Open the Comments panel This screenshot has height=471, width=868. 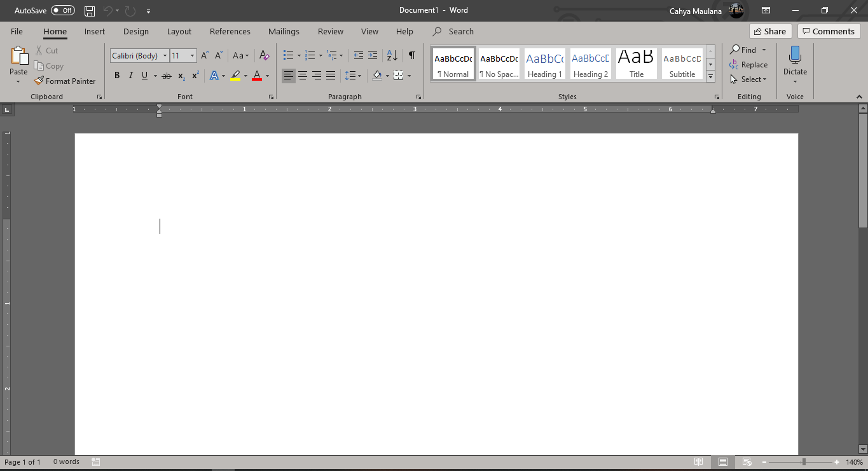click(829, 31)
